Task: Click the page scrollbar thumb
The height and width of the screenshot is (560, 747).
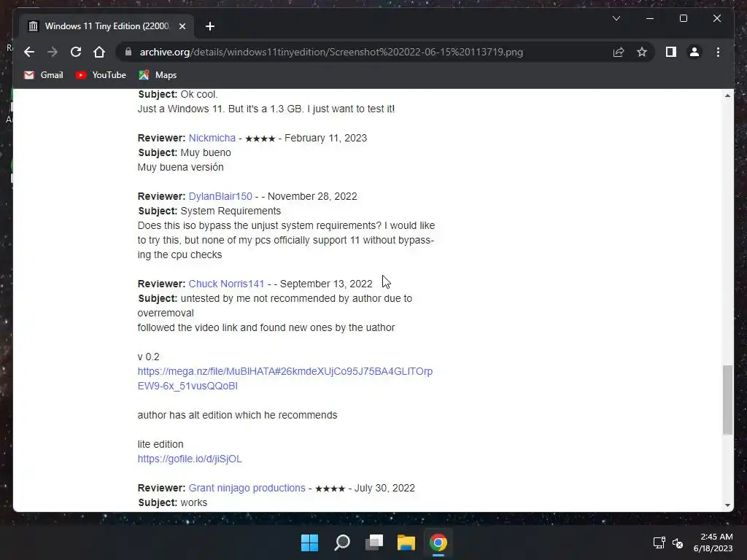Action: click(727, 400)
